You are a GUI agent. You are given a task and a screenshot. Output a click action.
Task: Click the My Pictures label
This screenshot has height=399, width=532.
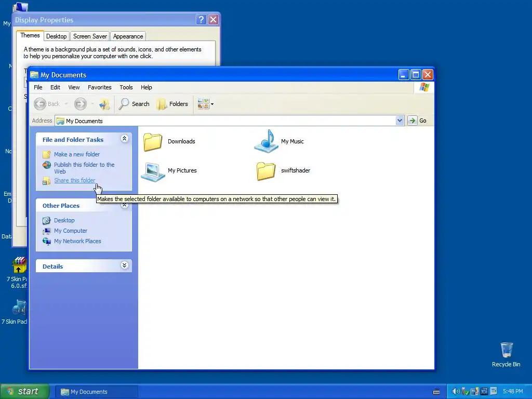tap(182, 170)
